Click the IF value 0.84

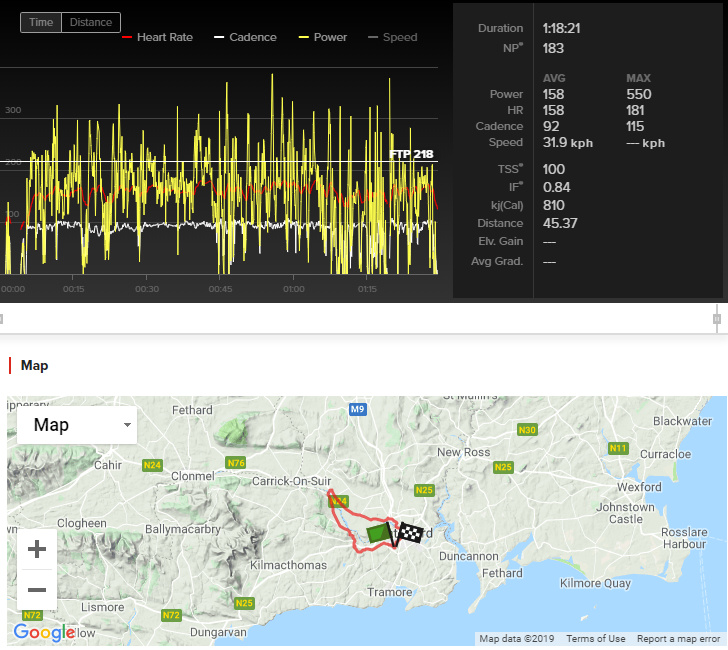556,187
